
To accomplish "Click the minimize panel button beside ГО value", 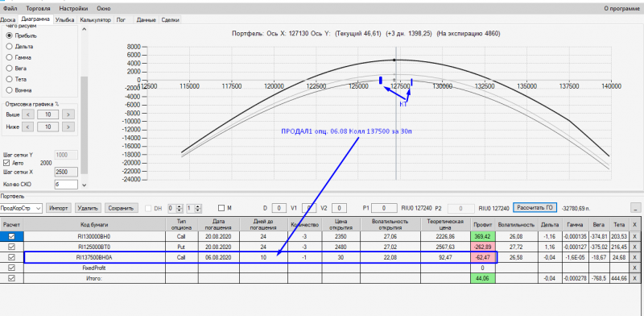I will coord(635,208).
